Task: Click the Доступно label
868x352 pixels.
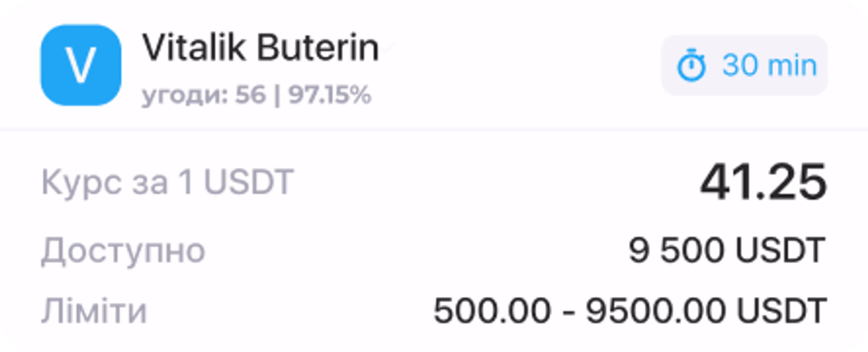Action: (123, 251)
